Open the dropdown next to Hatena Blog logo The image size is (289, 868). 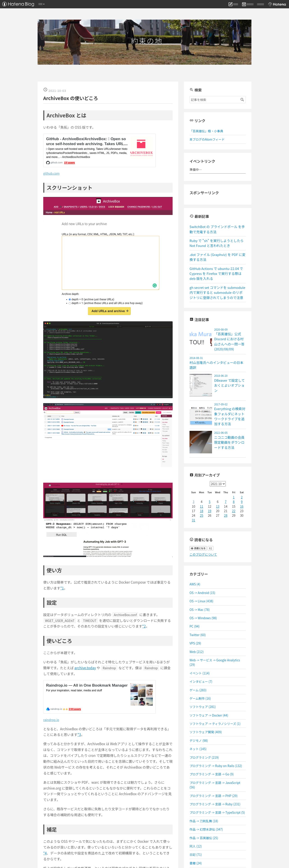tap(41, 4)
